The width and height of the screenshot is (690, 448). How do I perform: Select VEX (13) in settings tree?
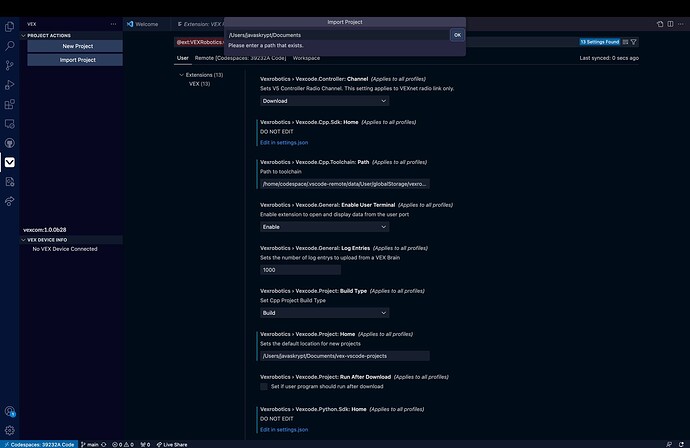tap(199, 84)
